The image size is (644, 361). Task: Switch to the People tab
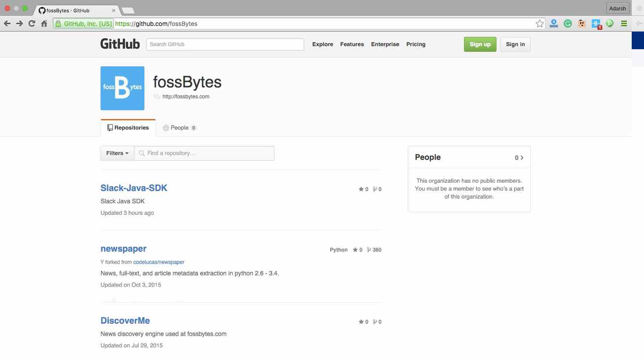click(180, 128)
